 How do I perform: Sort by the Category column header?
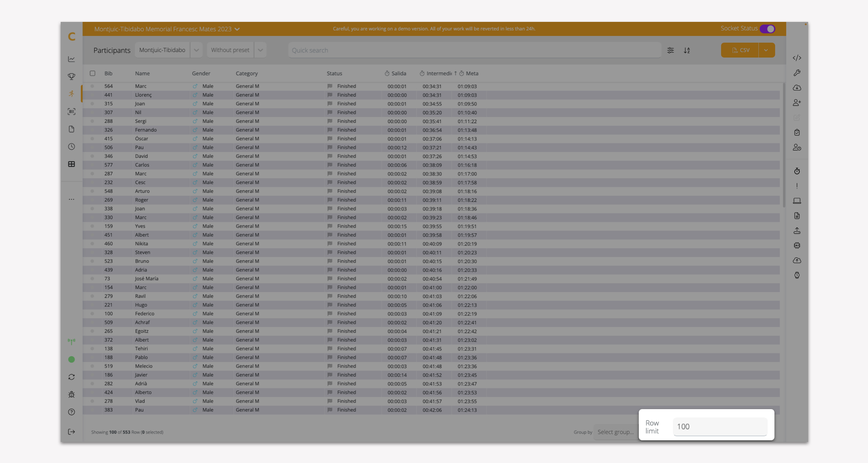pos(246,73)
